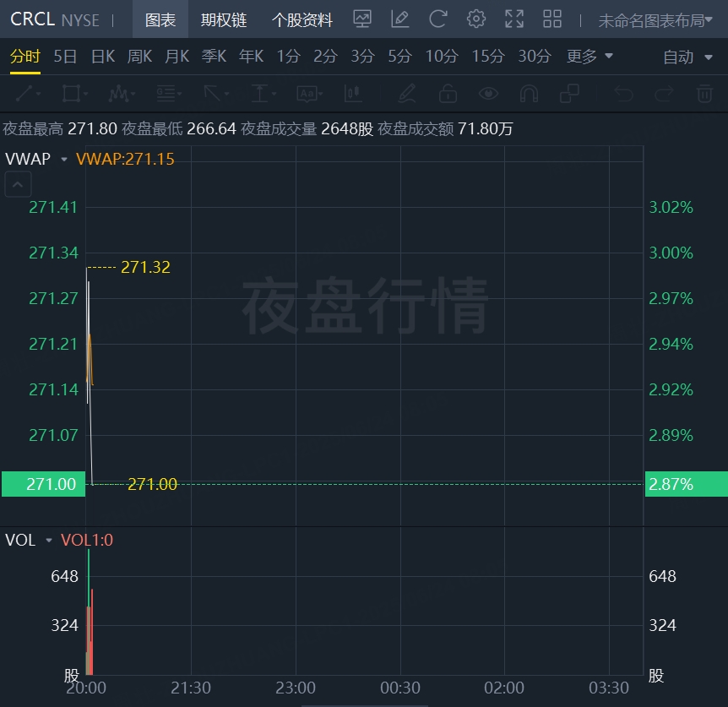
Task: Open the 自动 scale dropdown
Action: (x=687, y=57)
